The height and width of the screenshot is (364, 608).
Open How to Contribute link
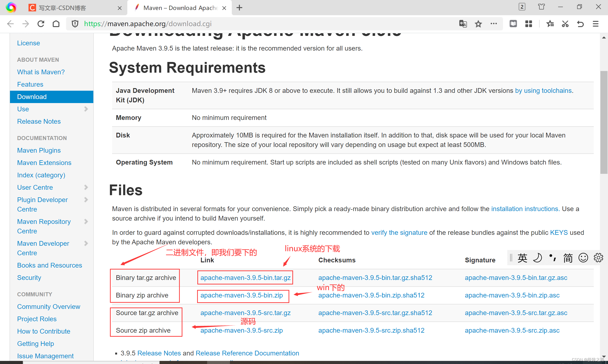(44, 331)
